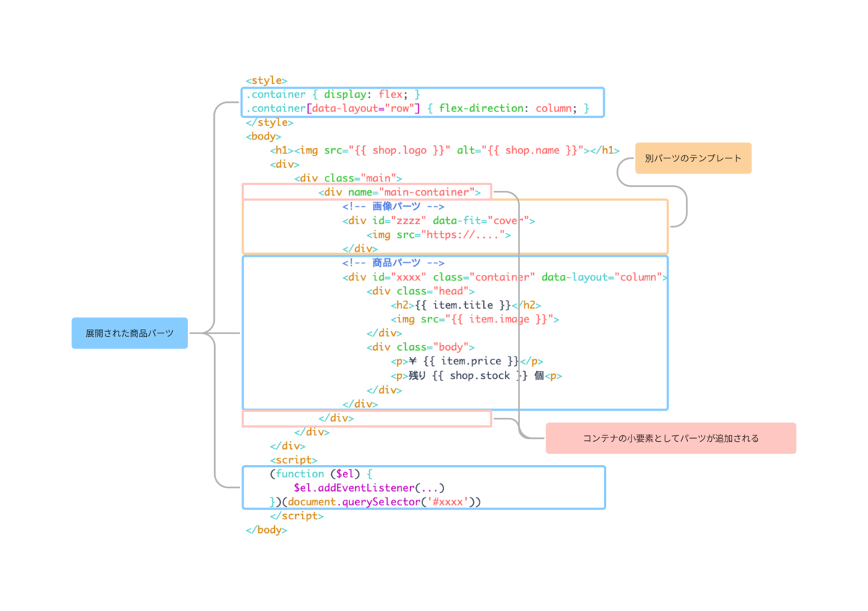868x611 pixels.
Task: Select the opening <style> tag line
Action: tap(267, 80)
